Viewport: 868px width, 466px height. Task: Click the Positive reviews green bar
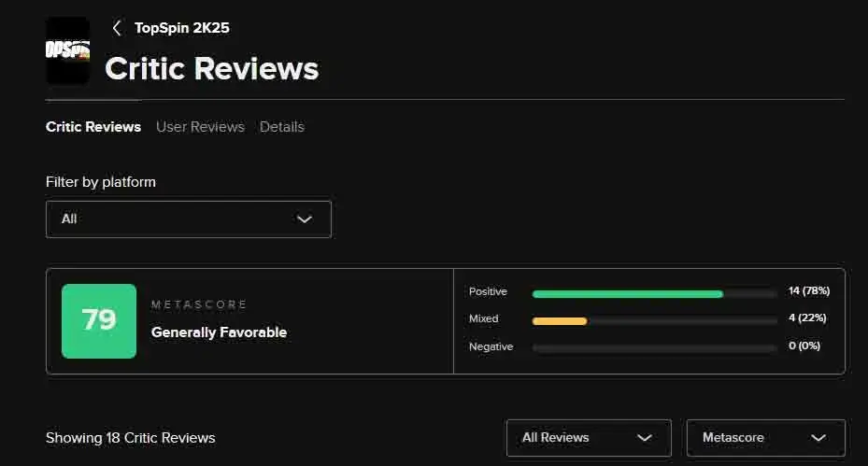tap(627, 294)
